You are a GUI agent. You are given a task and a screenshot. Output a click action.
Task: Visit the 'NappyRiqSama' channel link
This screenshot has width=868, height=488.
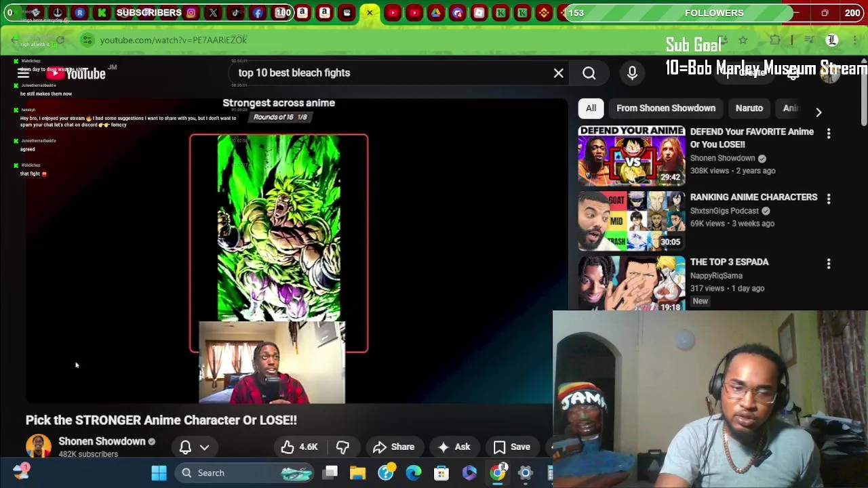(716, 276)
